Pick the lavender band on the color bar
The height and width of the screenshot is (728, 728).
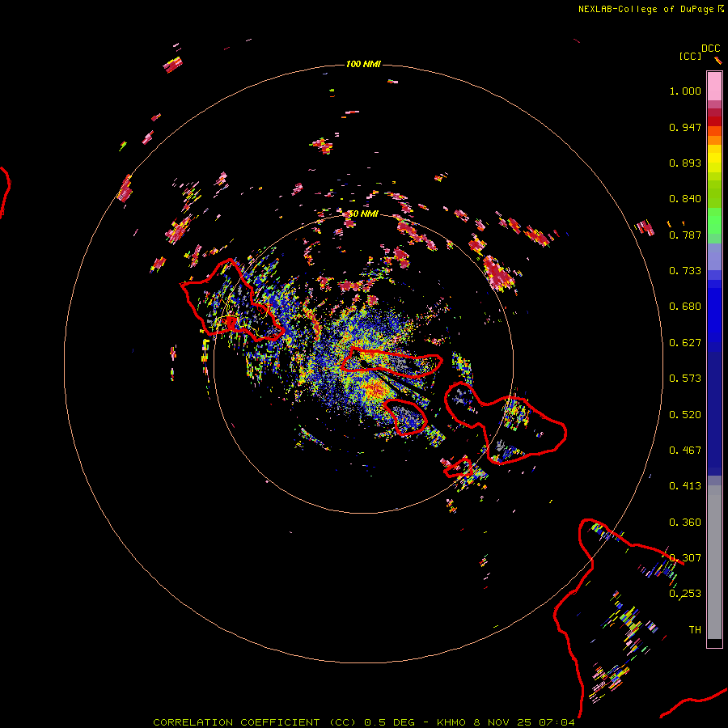(714, 257)
